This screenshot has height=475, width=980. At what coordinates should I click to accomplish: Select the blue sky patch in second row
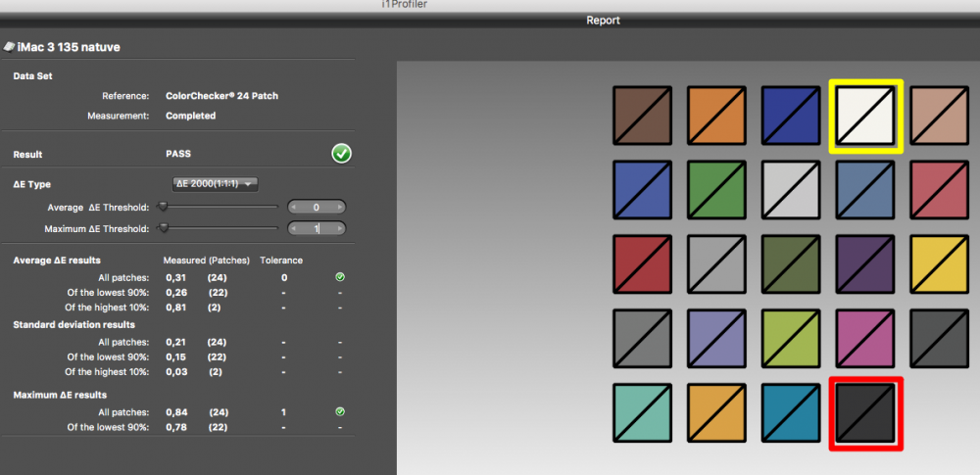point(865,190)
